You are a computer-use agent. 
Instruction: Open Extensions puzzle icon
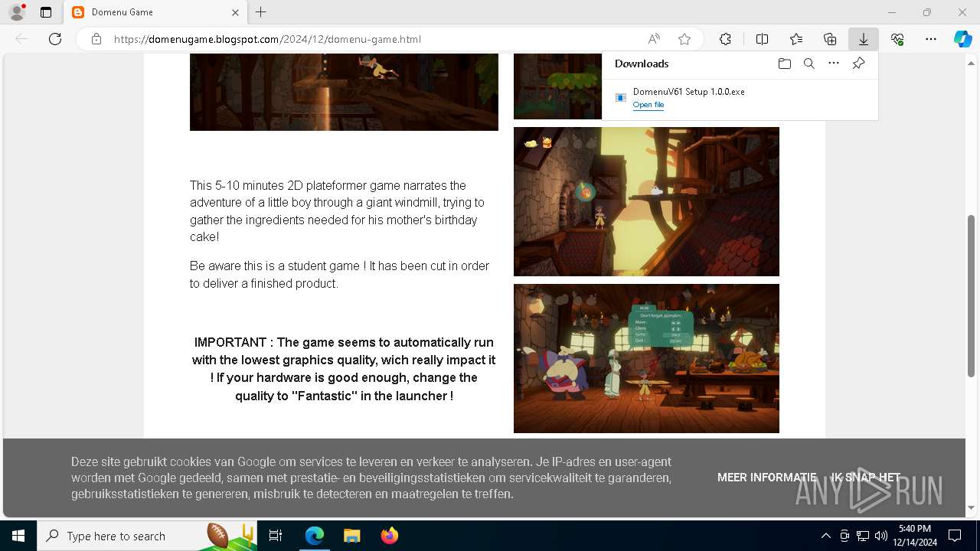point(725,39)
